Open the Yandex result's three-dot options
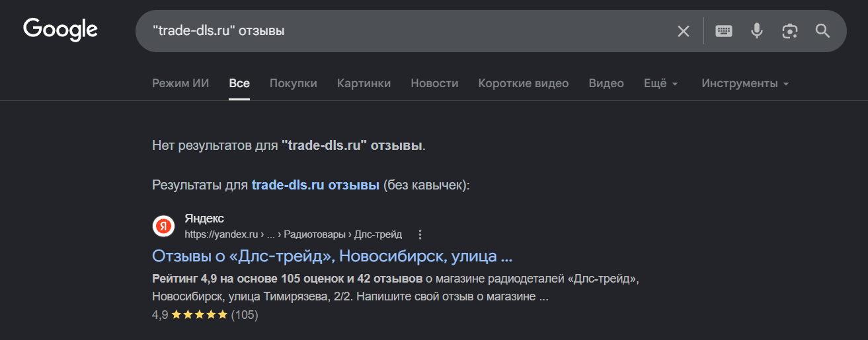868x340 pixels. [420, 234]
